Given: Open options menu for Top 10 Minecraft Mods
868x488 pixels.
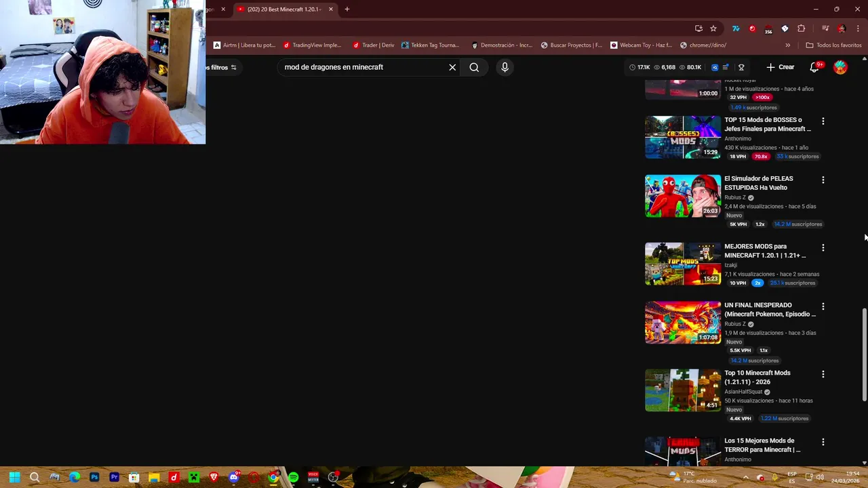Looking at the screenshot, I should [x=823, y=374].
